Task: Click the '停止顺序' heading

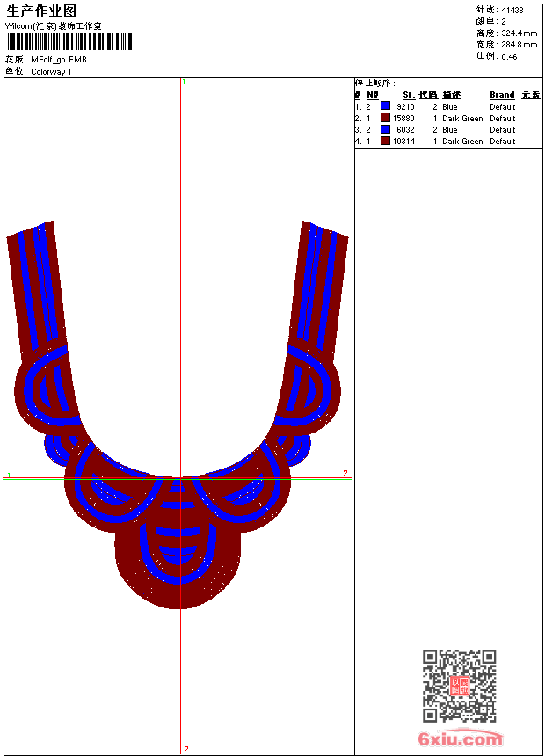Action: click(x=375, y=83)
